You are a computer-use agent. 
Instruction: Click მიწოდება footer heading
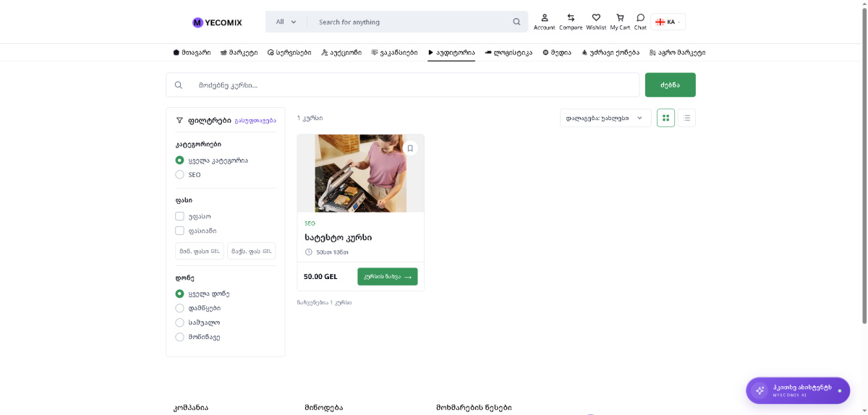tap(323, 408)
